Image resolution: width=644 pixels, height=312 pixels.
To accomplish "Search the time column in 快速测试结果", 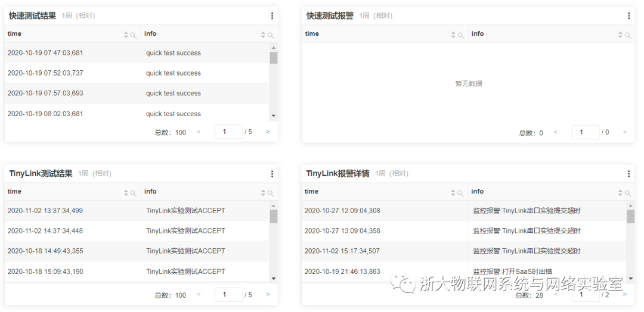I will (x=134, y=36).
